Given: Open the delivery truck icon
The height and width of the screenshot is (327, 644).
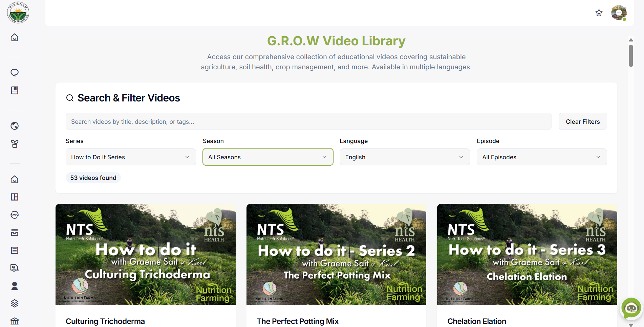Looking at the screenshot, I should [15, 267].
